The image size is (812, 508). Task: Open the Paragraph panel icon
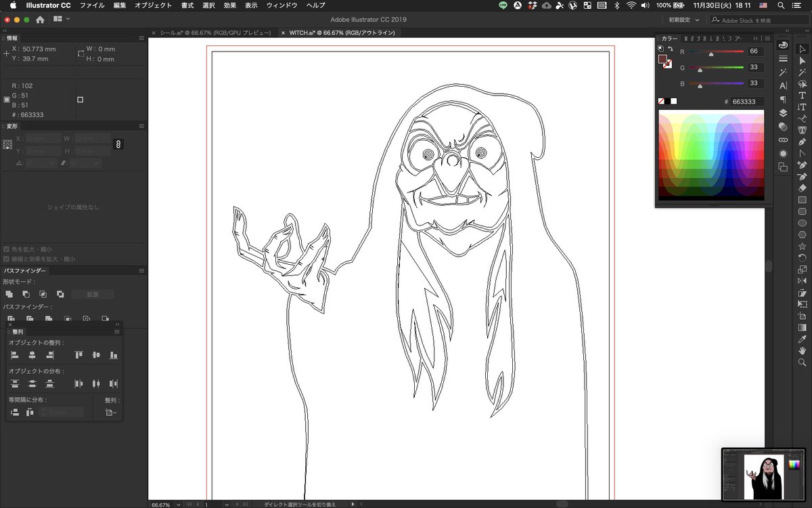[783, 99]
